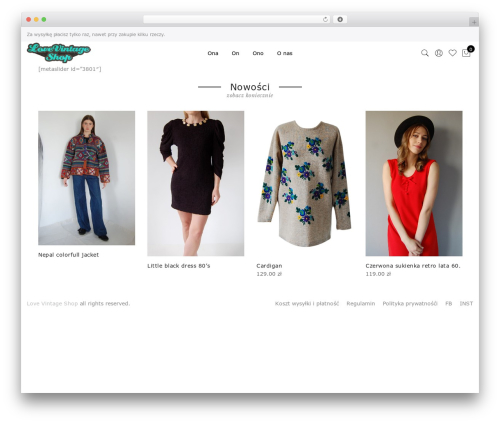Click the Love Vintage Shop footer link

point(52,303)
